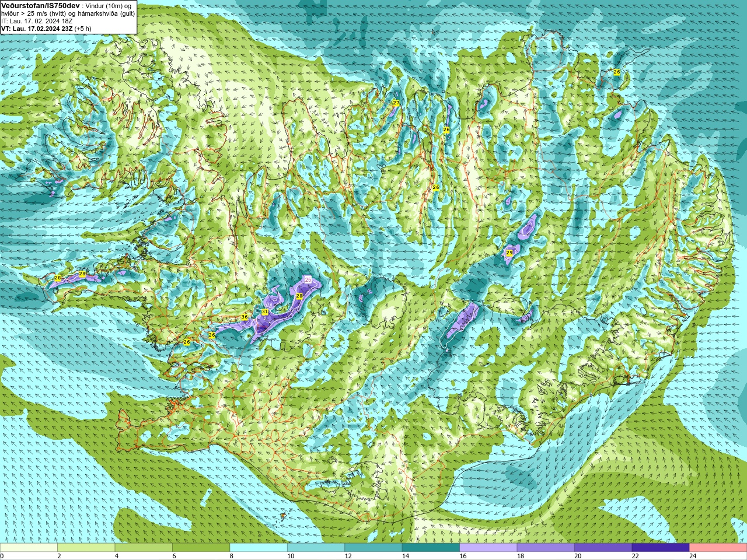Select the 'hámarkshviða (gult)' description text
This screenshot has height=560, width=747.
[x=106, y=13]
